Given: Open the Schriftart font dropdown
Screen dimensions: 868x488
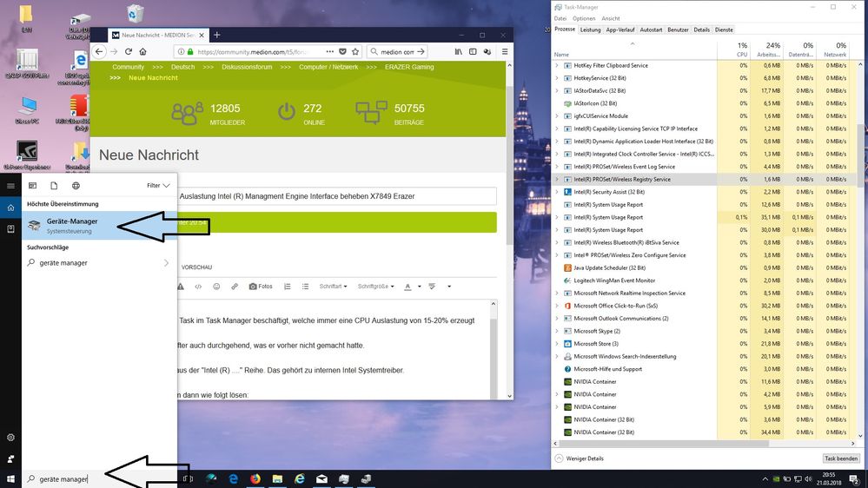Looking at the screenshot, I should tap(334, 286).
